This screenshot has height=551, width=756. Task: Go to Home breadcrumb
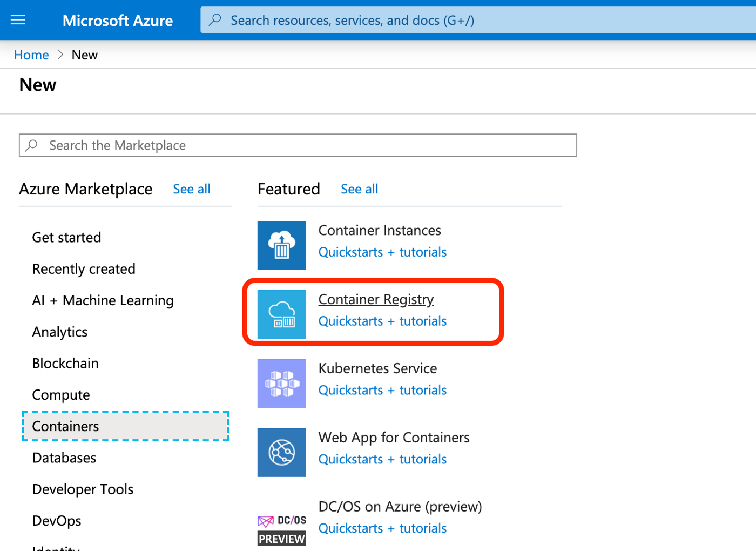point(31,55)
